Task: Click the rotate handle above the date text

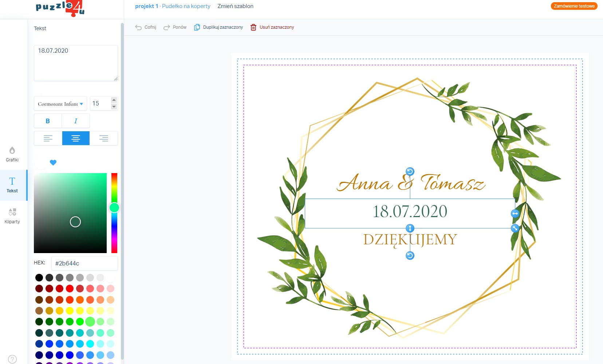Action: click(410, 172)
